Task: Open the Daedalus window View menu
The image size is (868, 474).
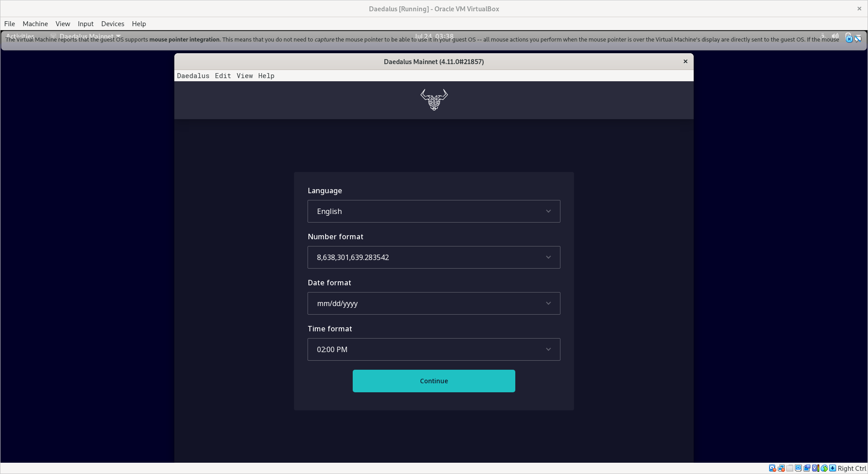Action: pos(245,76)
